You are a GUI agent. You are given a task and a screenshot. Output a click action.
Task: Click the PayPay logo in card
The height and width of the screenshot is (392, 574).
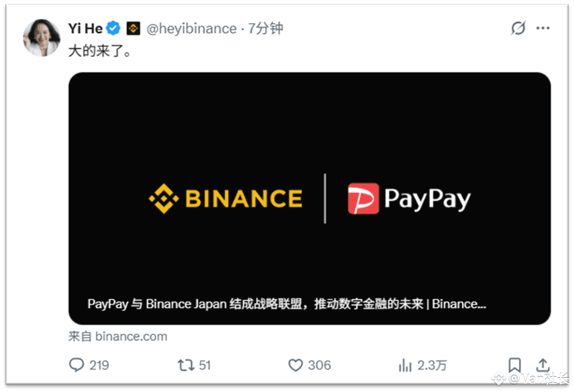(409, 199)
